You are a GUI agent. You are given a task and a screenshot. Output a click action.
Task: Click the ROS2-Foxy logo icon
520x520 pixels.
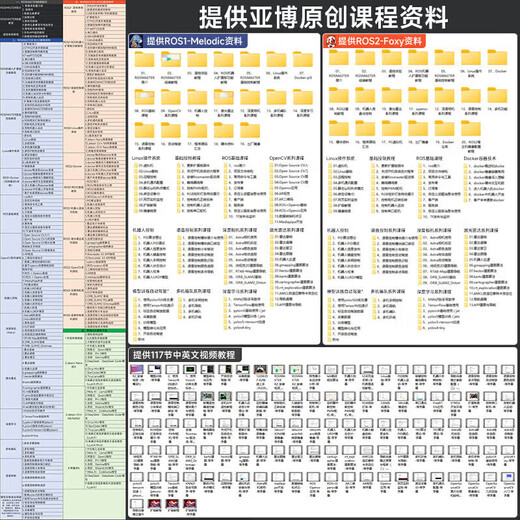[x=330, y=41]
